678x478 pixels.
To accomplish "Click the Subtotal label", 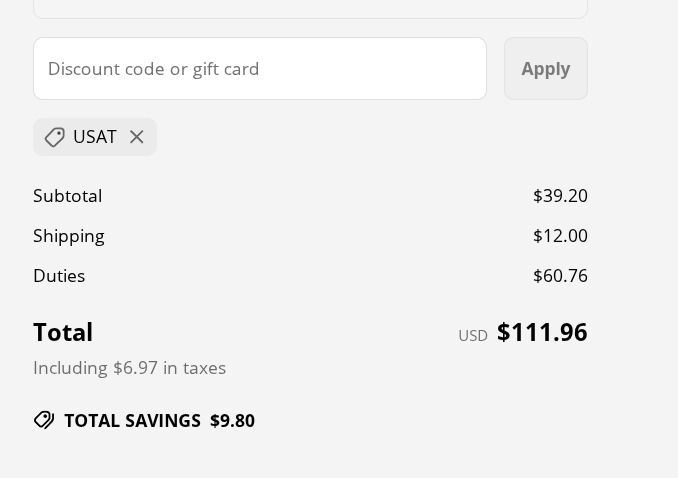I will pyautogui.click(x=67, y=196).
